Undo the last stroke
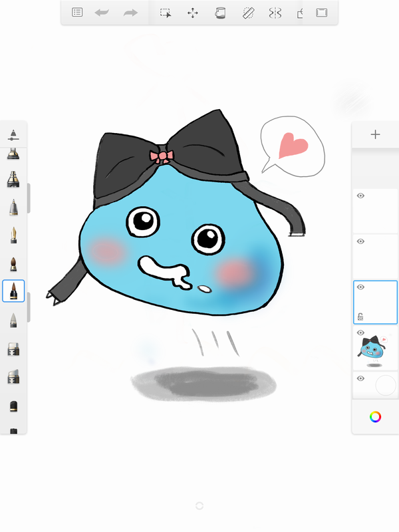 [102, 13]
